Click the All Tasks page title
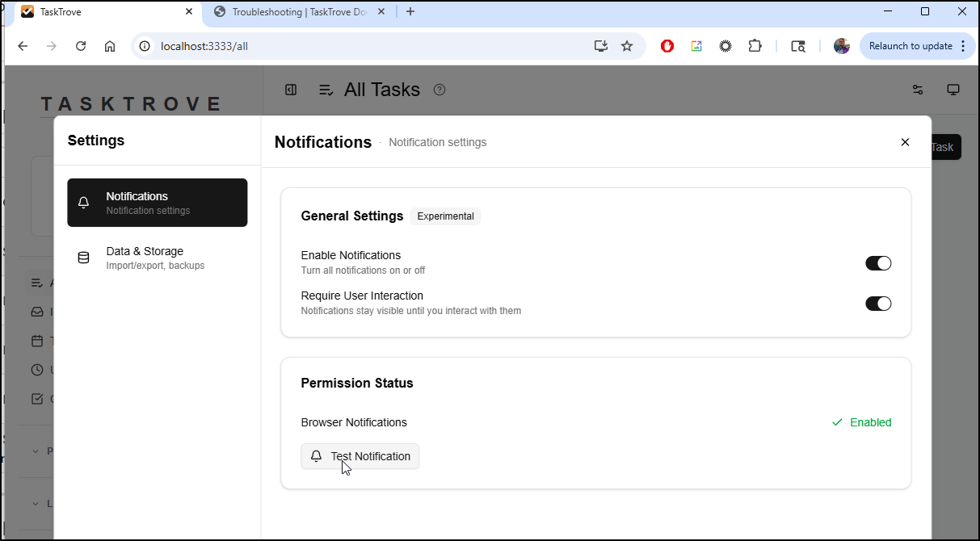 pyautogui.click(x=382, y=90)
